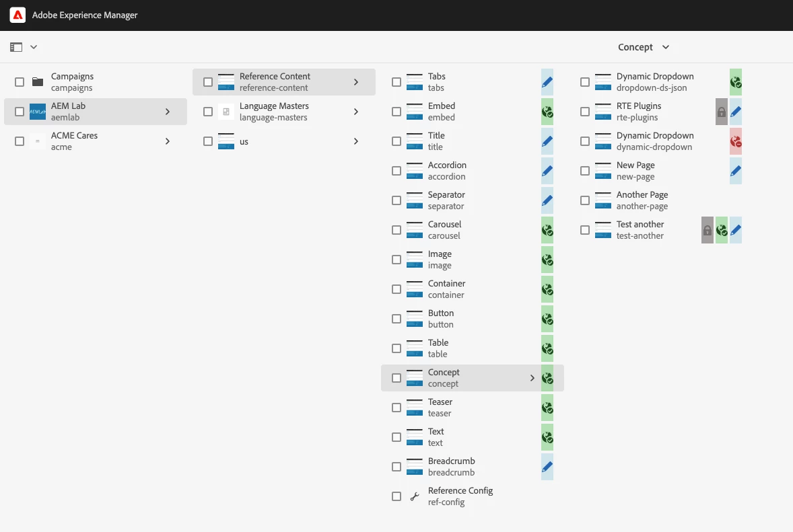The height and width of the screenshot is (532, 793).
Task: Check the AEM Lab checkbox
Action: 20,112
